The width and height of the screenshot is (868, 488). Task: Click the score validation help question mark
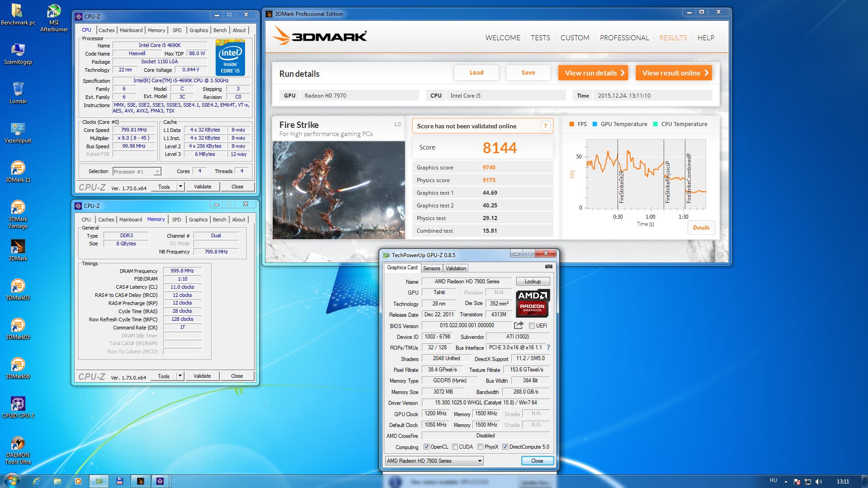point(545,126)
